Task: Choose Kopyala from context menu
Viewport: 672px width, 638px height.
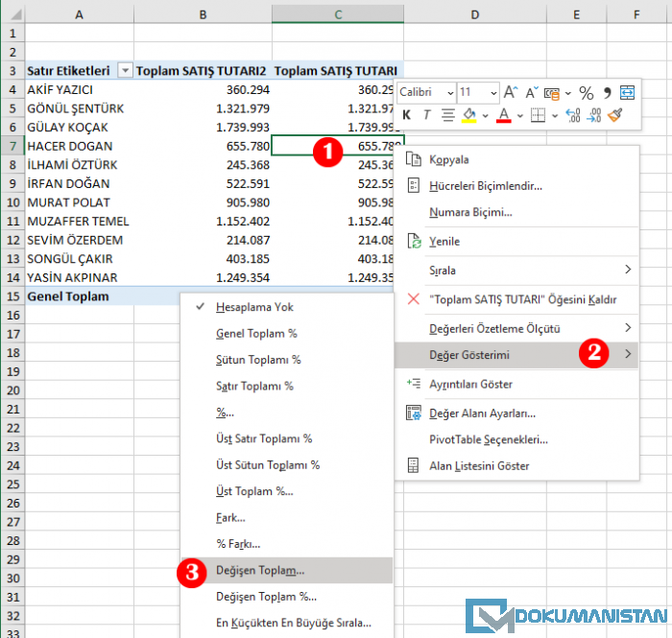Action: [x=449, y=159]
